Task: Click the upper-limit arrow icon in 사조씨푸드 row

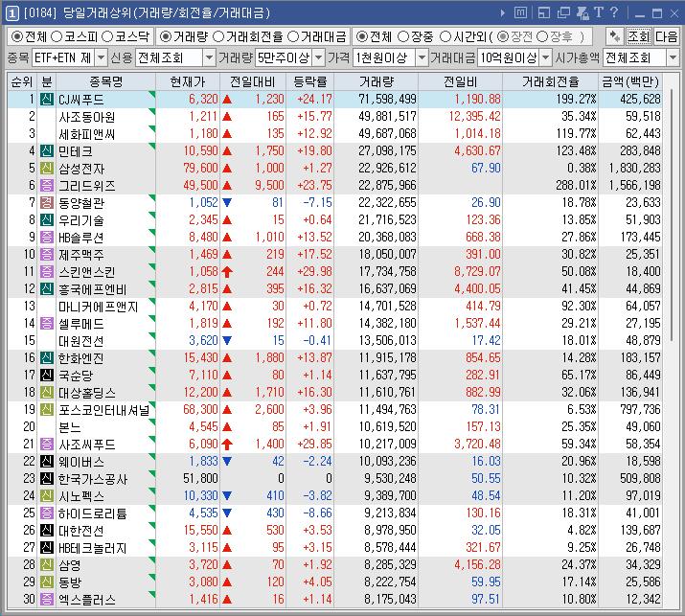Action: point(227,445)
